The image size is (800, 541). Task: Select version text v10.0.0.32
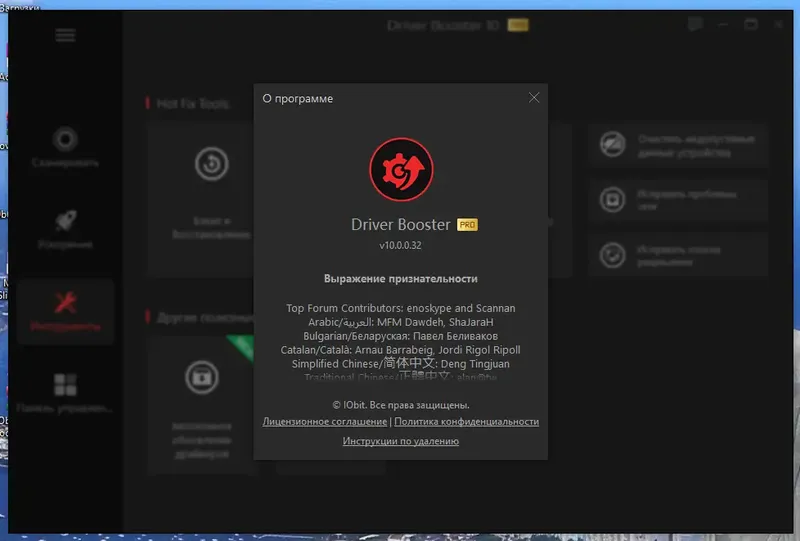click(x=401, y=245)
